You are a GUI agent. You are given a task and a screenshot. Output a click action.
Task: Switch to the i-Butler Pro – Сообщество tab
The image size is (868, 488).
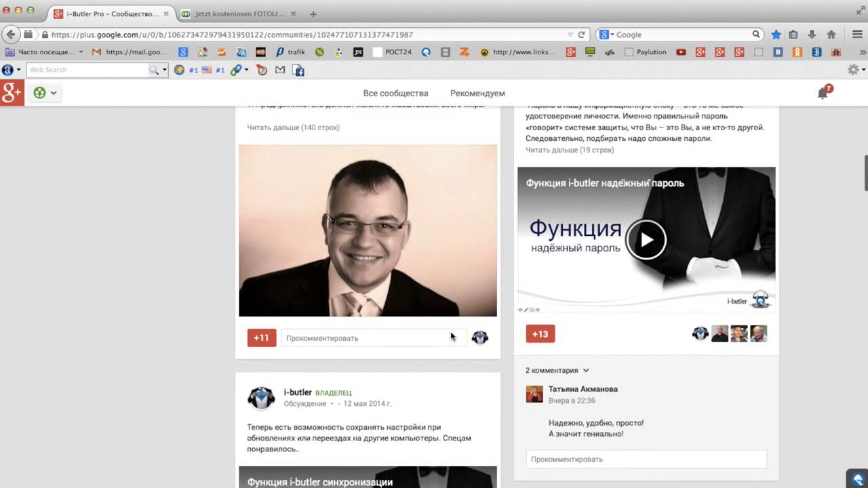[x=112, y=14]
